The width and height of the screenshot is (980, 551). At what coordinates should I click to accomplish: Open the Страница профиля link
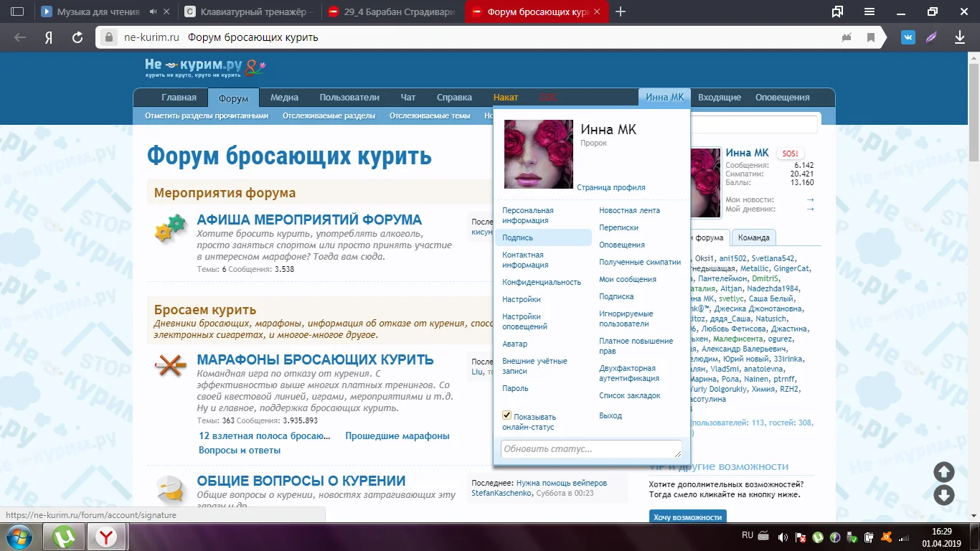[x=611, y=187]
